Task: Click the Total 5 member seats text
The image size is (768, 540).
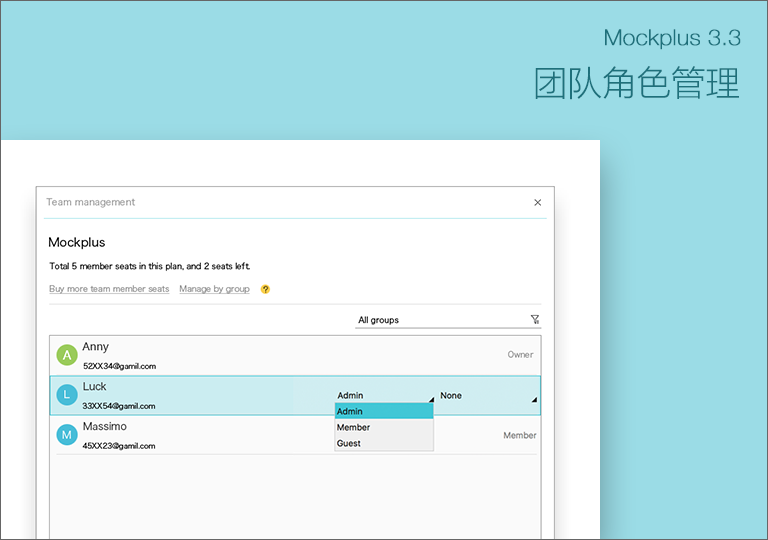Action: coord(150,266)
